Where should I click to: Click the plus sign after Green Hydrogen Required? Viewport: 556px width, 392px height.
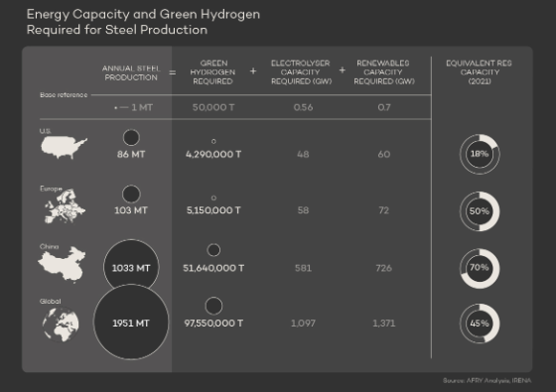(253, 70)
